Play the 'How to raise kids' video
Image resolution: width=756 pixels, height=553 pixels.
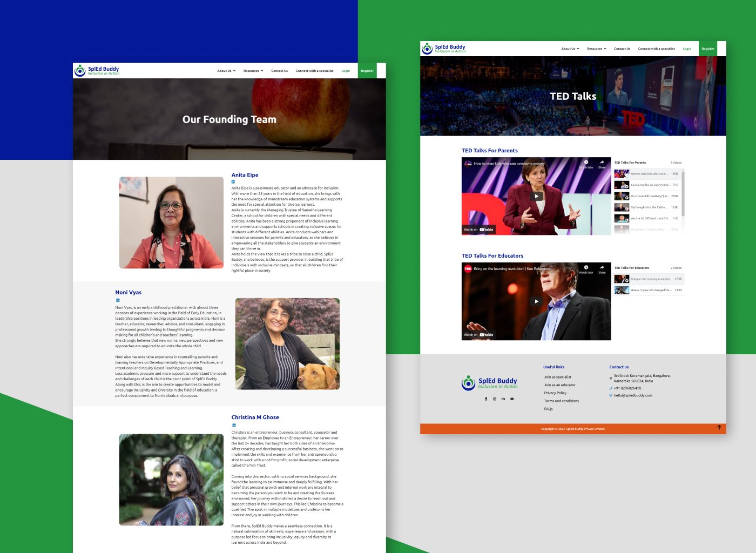(x=536, y=197)
